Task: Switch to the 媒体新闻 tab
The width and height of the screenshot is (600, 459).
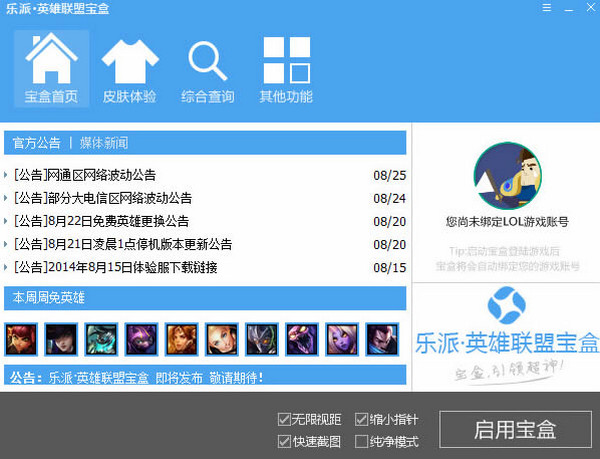Action: coord(104,142)
